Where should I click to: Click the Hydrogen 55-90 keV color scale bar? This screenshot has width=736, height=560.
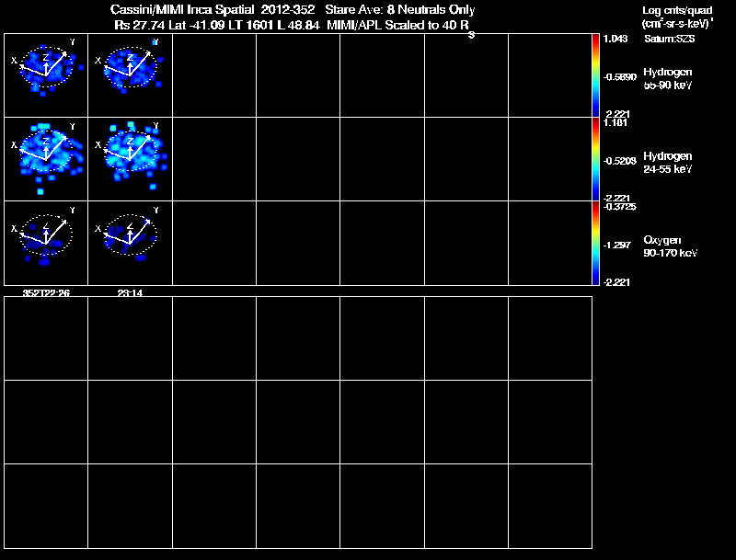point(595,75)
